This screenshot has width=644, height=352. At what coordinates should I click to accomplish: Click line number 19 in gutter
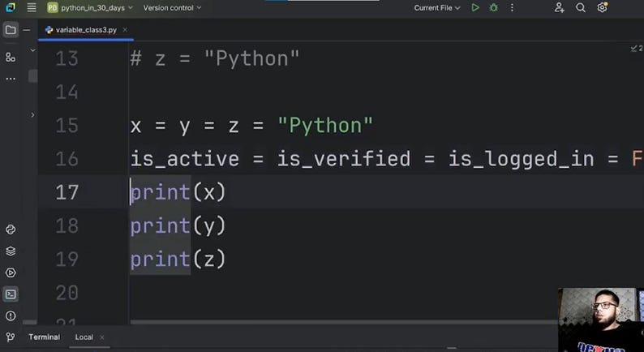pyautogui.click(x=67, y=260)
